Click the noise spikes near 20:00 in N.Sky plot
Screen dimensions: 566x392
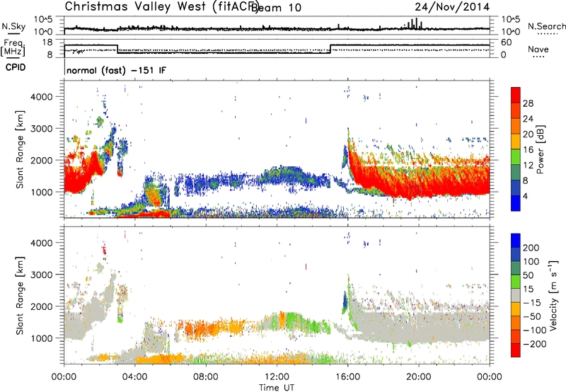413,23
